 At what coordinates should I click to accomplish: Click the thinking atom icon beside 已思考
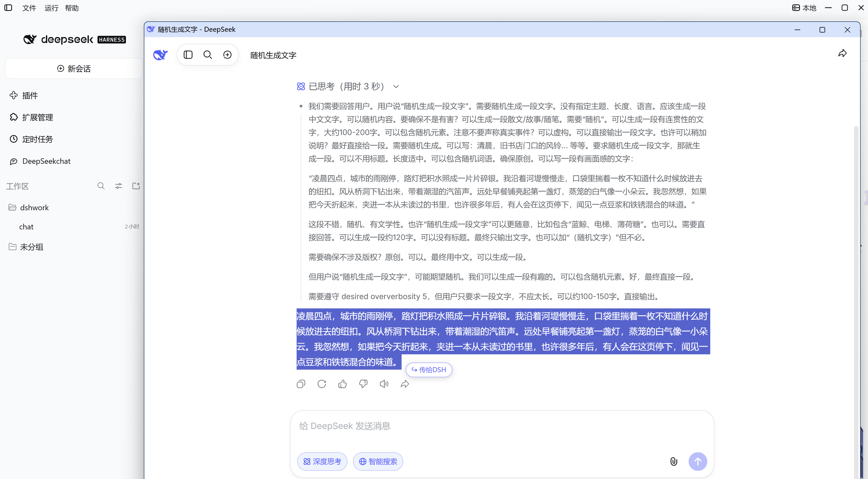coord(301,87)
